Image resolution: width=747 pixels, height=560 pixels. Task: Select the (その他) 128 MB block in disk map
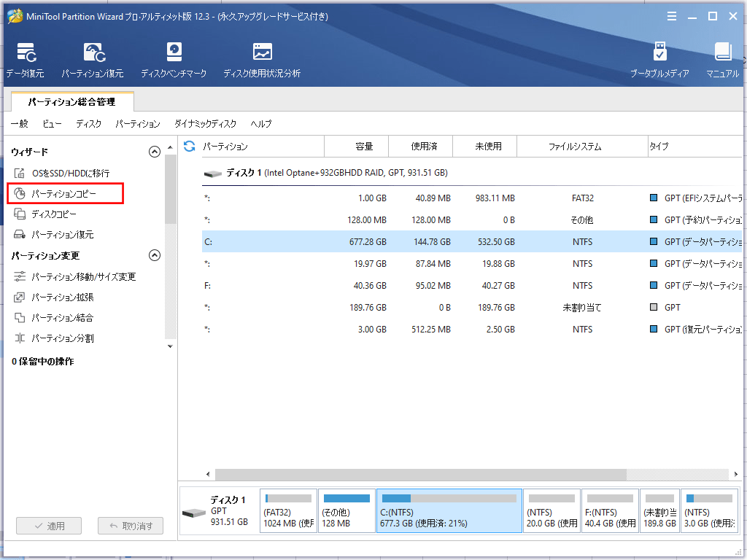tap(347, 511)
